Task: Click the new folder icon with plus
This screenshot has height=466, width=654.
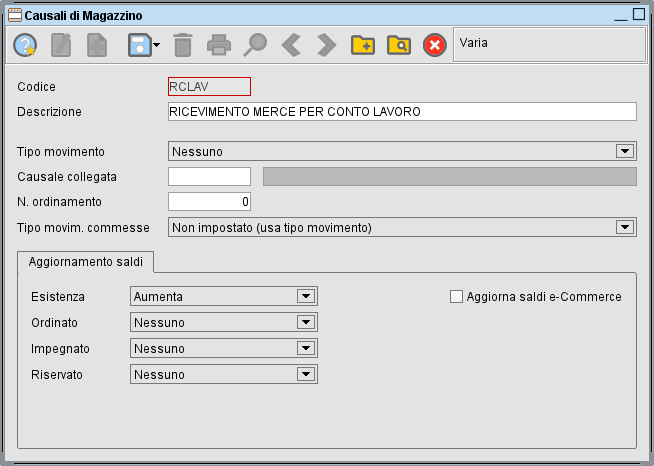Action: coord(362,45)
